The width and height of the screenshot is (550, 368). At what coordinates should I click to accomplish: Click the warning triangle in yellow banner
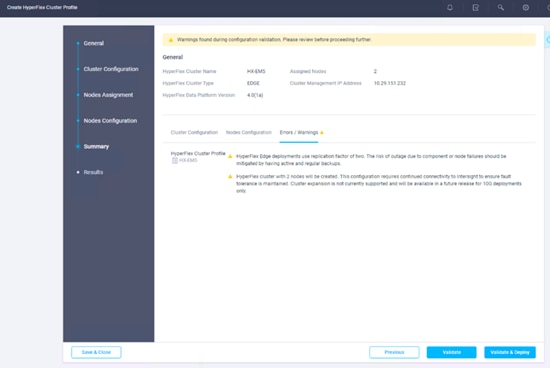171,40
